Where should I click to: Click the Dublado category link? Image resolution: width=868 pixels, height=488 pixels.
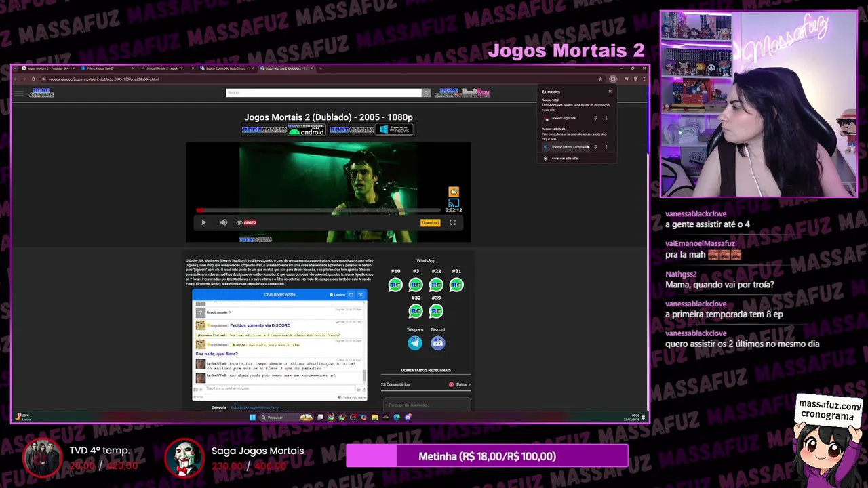(x=235, y=407)
